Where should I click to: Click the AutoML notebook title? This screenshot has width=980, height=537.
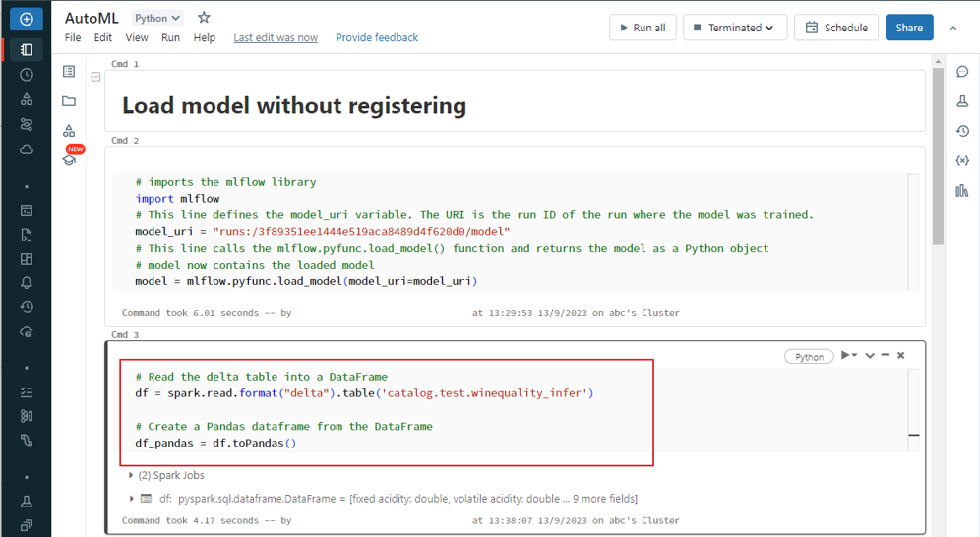point(92,18)
